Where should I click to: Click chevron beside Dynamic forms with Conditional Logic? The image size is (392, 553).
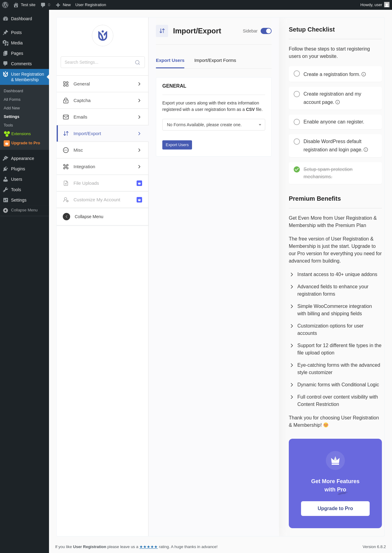[292, 385]
